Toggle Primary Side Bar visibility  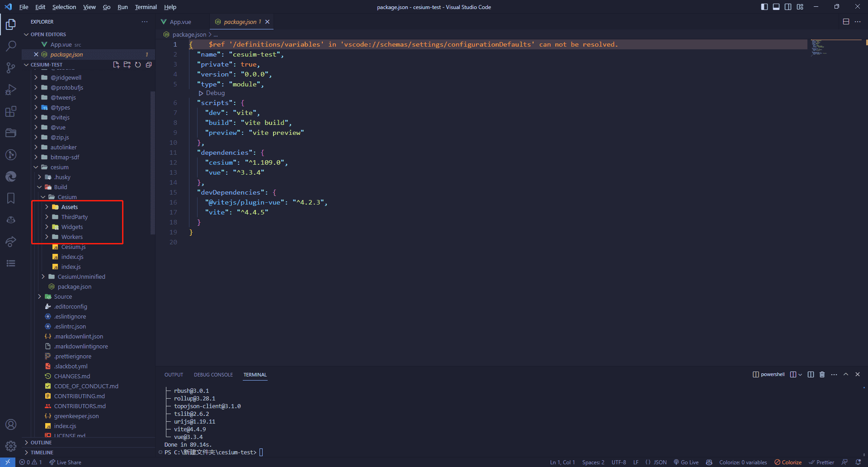(764, 7)
